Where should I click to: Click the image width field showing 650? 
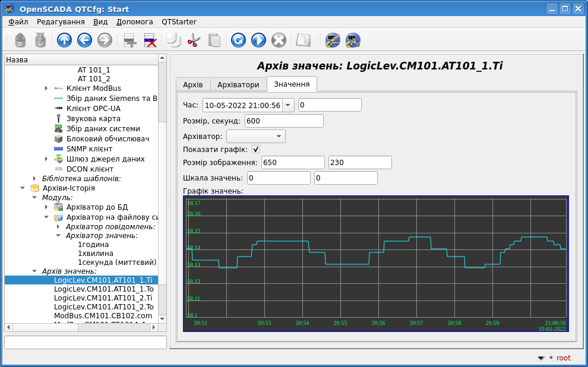click(x=293, y=163)
